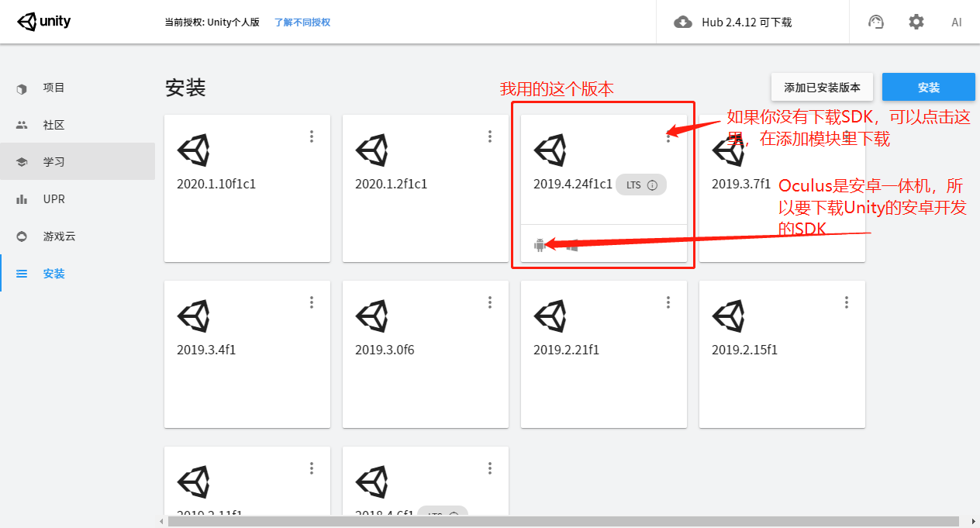Image resolution: width=980 pixels, height=528 pixels.
Task: Click the blue 安装 button
Action: (929, 88)
